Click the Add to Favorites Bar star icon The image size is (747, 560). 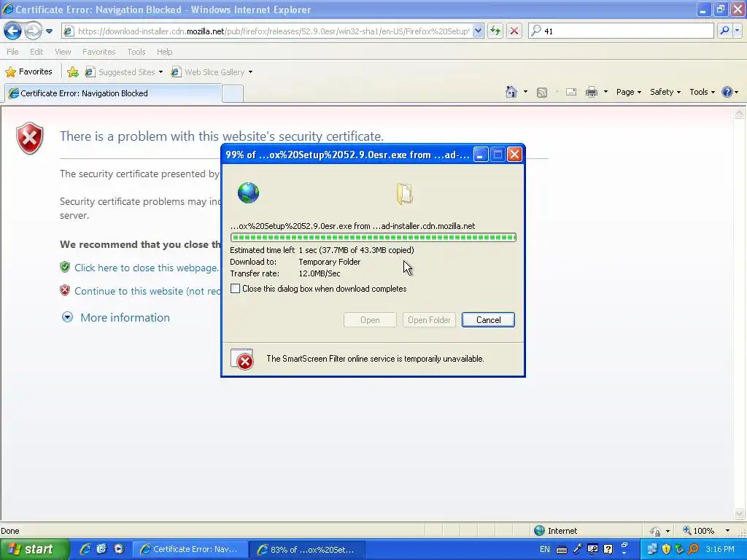pyautogui.click(x=73, y=72)
